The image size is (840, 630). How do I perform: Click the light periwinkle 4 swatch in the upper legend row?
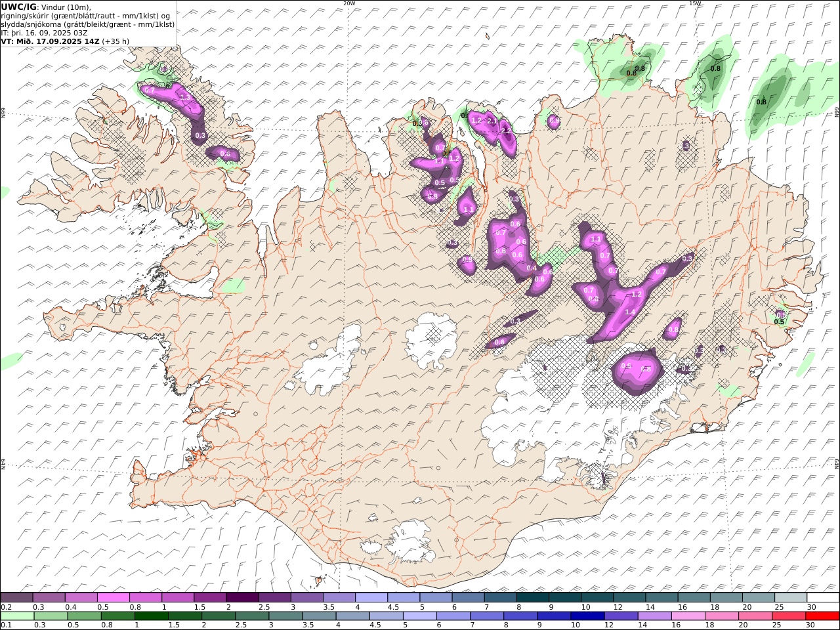click(371, 597)
